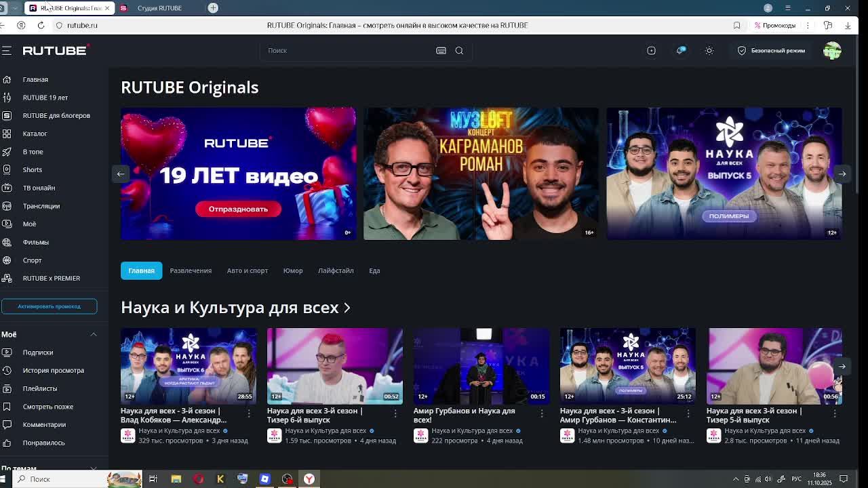
Task: Open RUTUBE 19 лет sidebar item
Action: (x=45, y=98)
